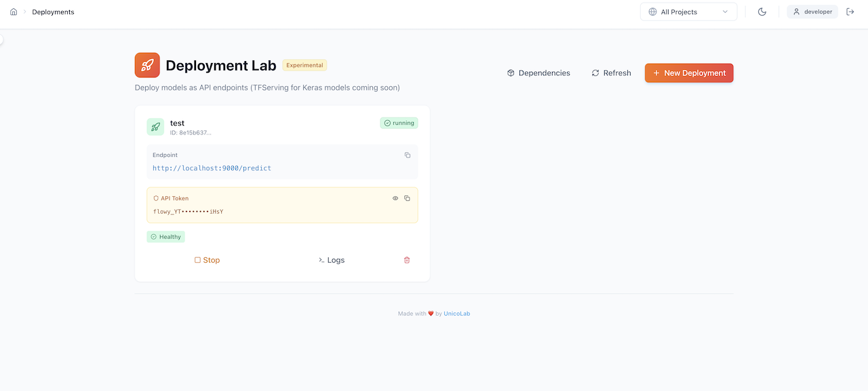The height and width of the screenshot is (391, 868).
Task: Open the UnicoLab link in the footer
Action: click(x=456, y=314)
